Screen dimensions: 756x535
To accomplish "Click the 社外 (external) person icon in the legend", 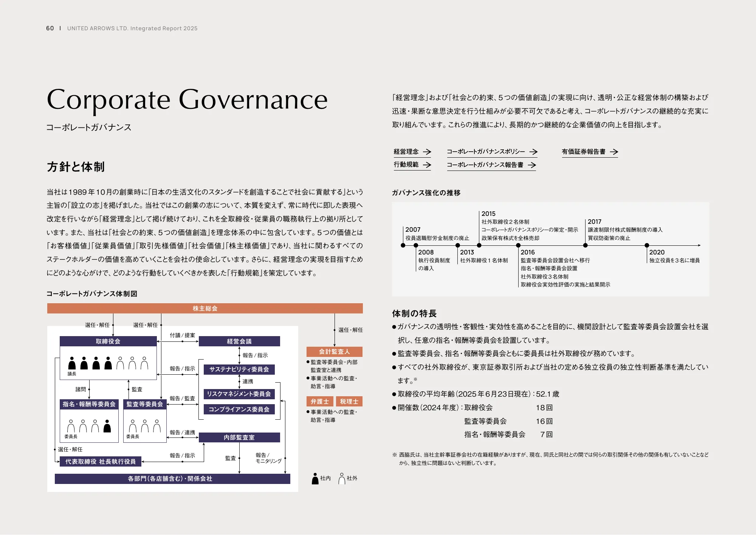I will (342, 478).
